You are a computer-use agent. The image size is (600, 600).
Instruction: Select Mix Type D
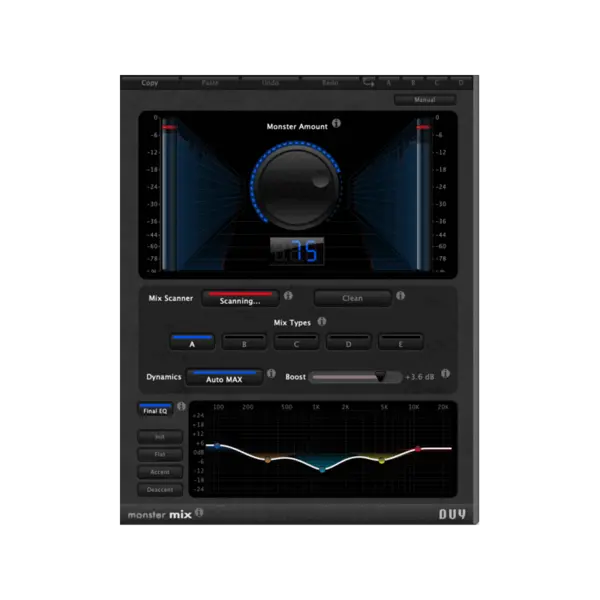point(348,342)
